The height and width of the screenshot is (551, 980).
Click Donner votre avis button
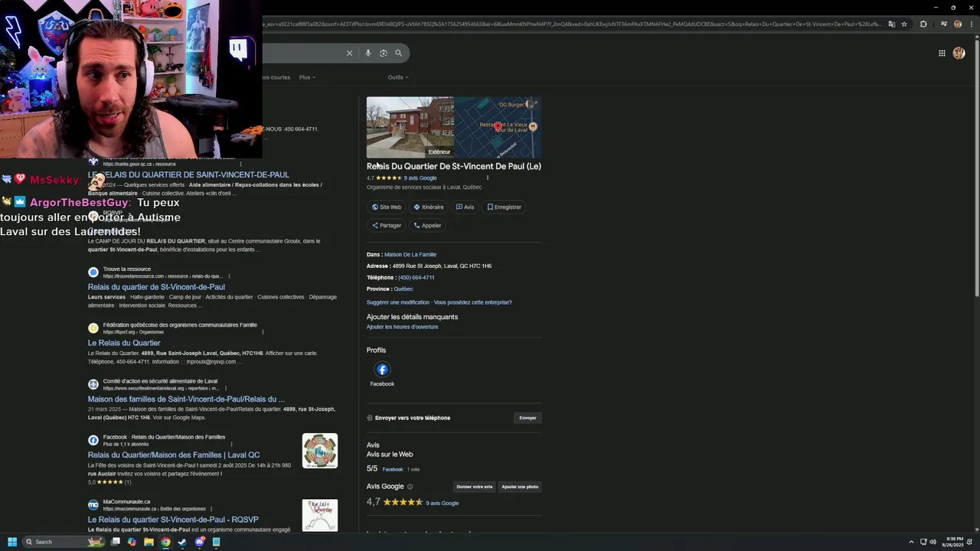(x=475, y=487)
